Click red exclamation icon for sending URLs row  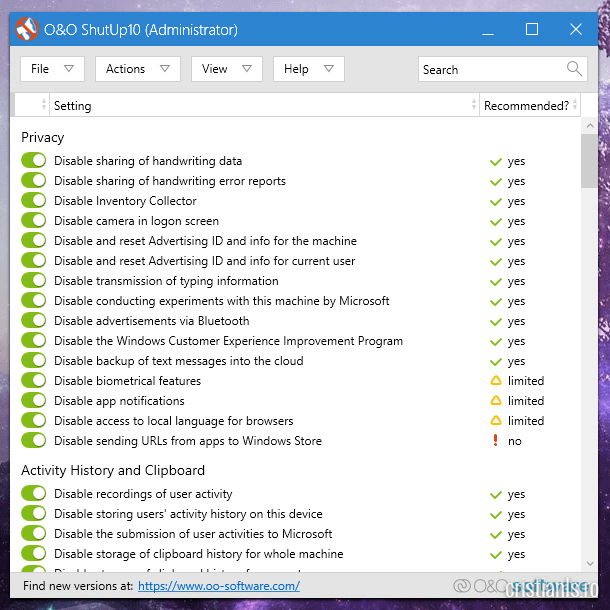pos(495,440)
